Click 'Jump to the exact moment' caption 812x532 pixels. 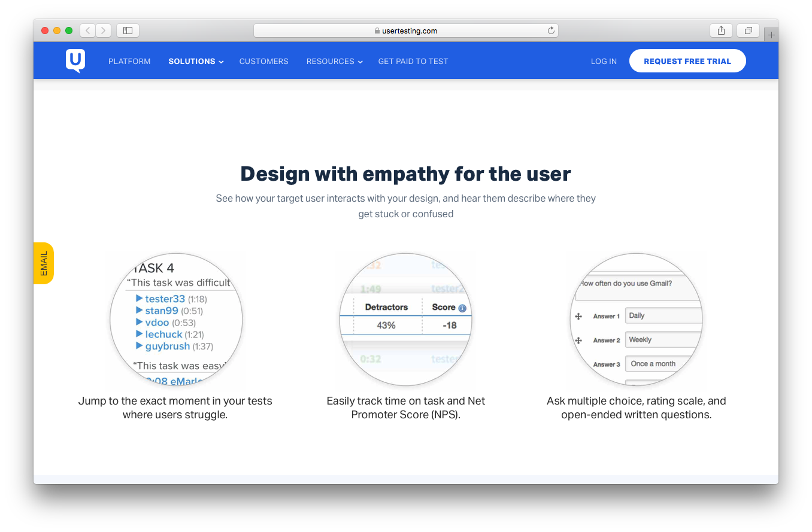[x=175, y=408]
